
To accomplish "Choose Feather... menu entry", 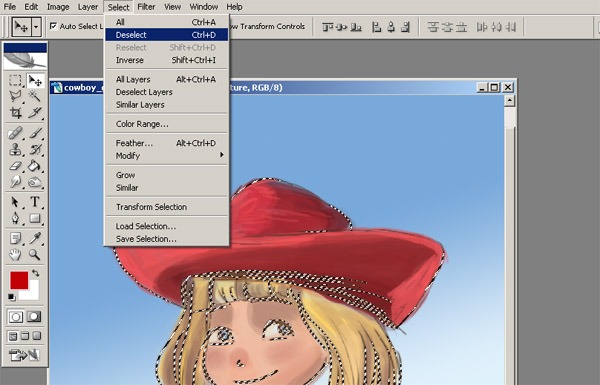I will point(167,143).
